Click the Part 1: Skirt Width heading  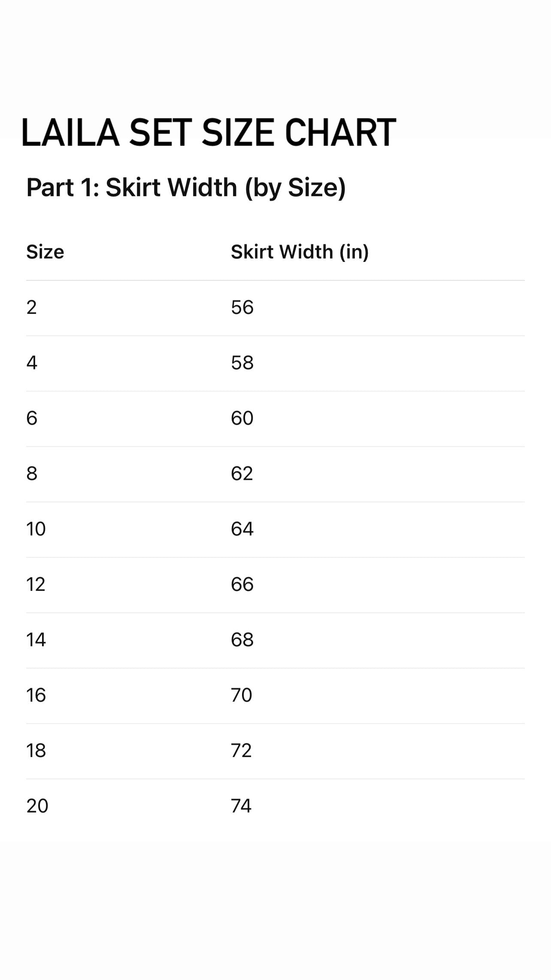[186, 188]
